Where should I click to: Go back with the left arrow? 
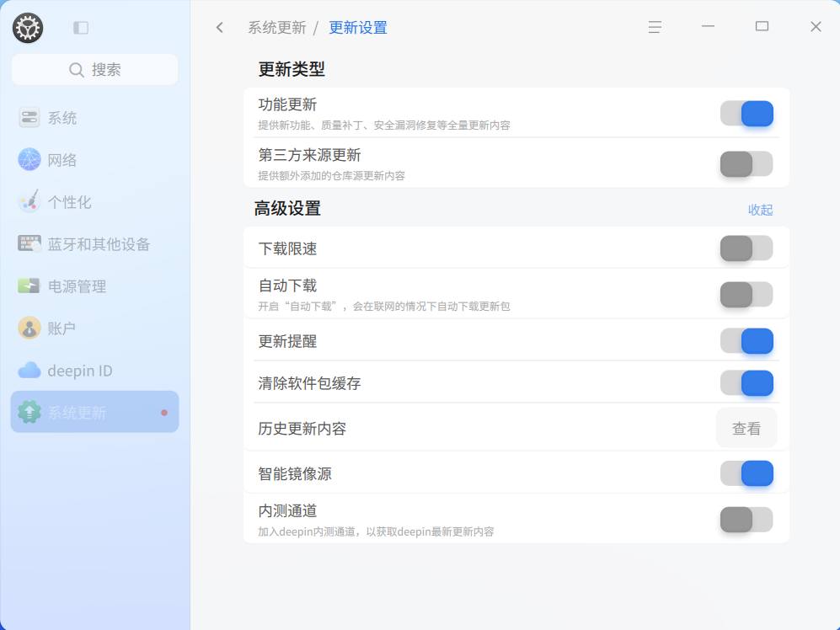point(220,27)
